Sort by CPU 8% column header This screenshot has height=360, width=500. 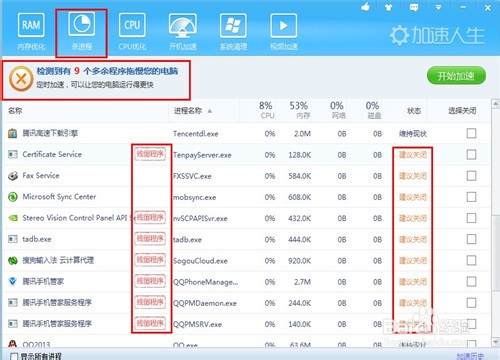(x=267, y=110)
